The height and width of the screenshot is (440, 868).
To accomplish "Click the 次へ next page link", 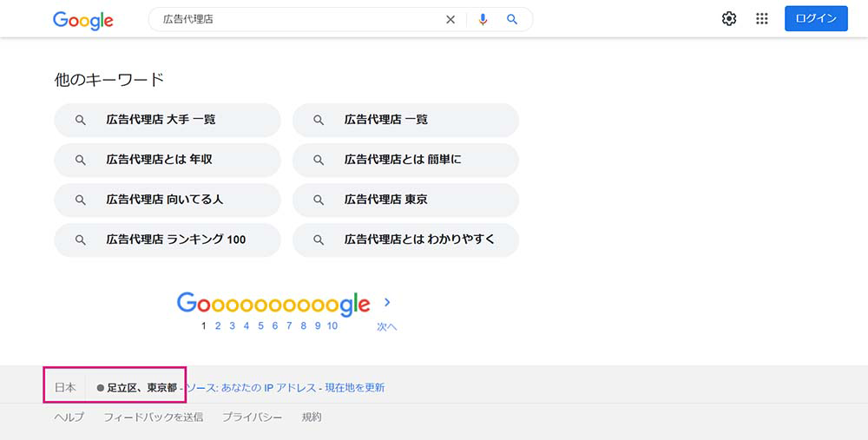I will pyautogui.click(x=387, y=326).
